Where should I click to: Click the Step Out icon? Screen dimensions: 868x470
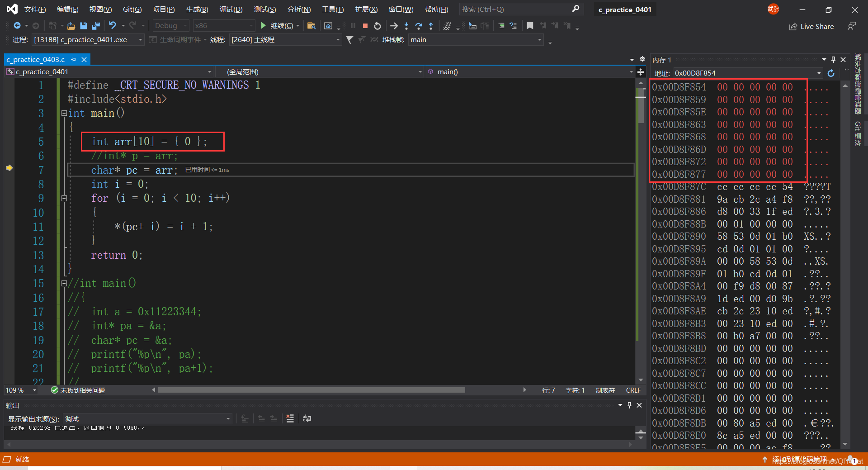click(431, 26)
